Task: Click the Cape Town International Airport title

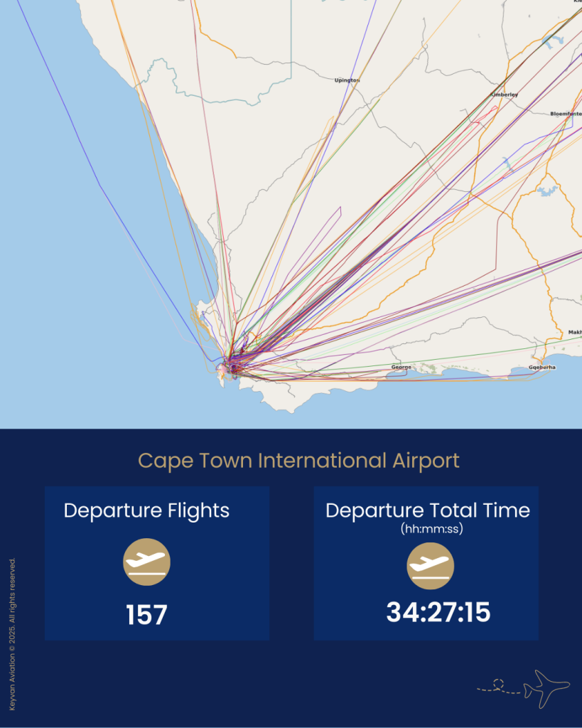Action: 298,461
